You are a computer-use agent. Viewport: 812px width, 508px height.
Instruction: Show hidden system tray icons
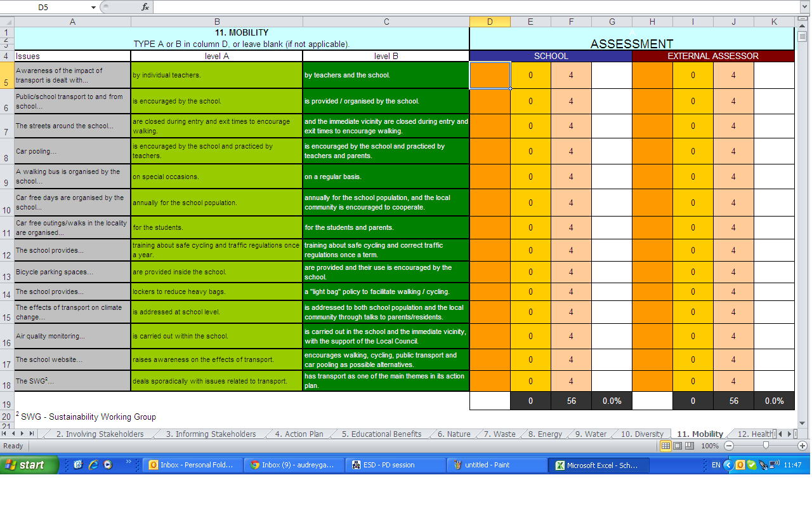tap(728, 465)
